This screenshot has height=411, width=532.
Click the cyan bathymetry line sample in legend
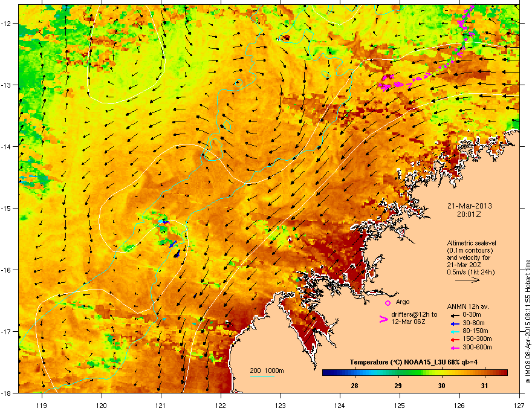(262, 377)
